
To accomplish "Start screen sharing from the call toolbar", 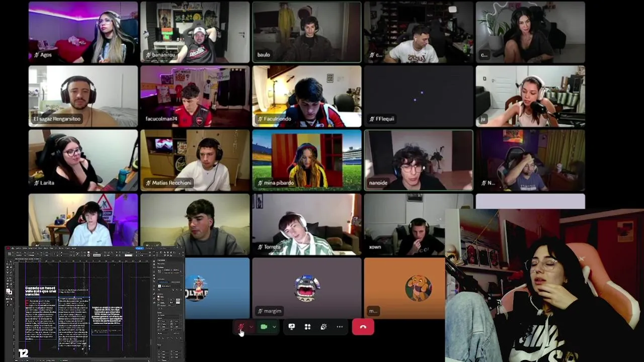I will pos(291,327).
